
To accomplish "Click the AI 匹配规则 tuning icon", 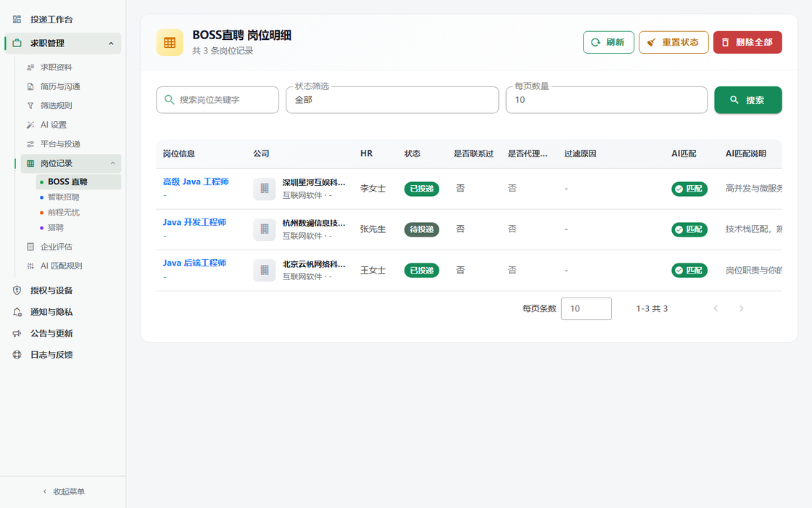I will [30, 266].
